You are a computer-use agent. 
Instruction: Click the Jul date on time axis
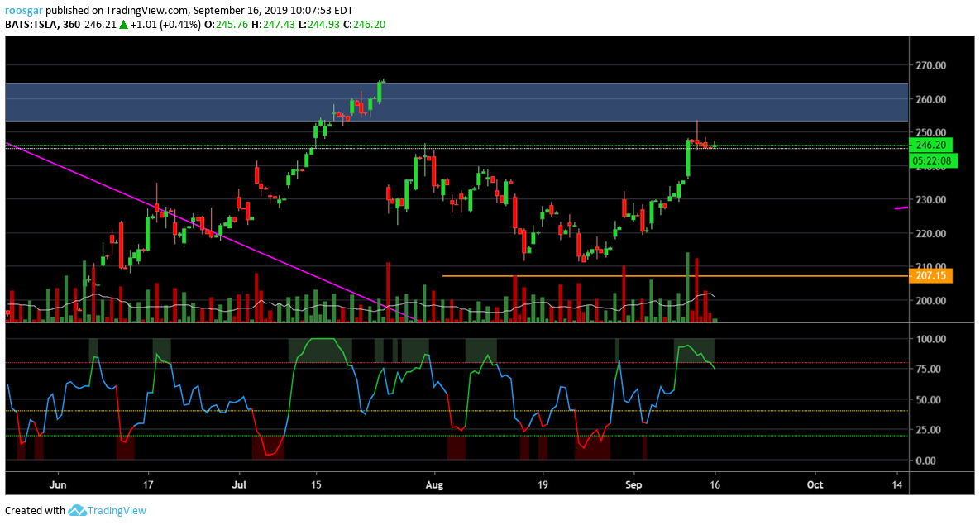click(x=238, y=485)
